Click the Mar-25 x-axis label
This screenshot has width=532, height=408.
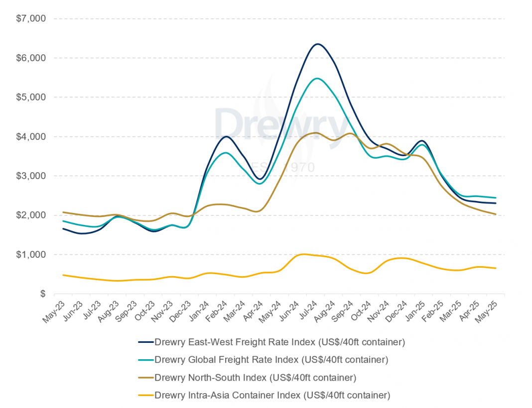[x=451, y=312]
